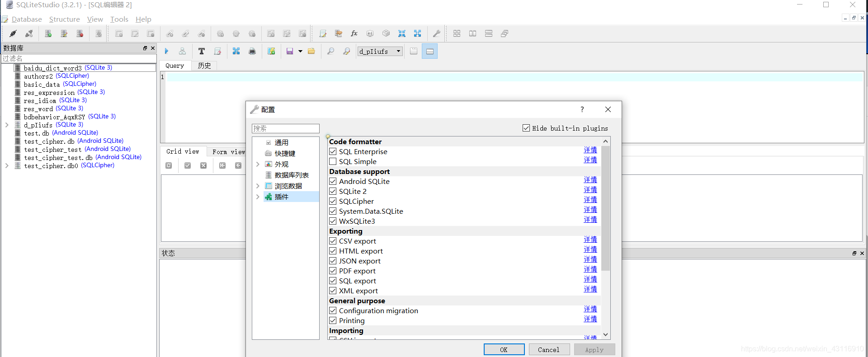Image resolution: width=868 pixels, height=357 pixels.
Task: Click the save SQL to file icon
Action: tap(290, 51)
